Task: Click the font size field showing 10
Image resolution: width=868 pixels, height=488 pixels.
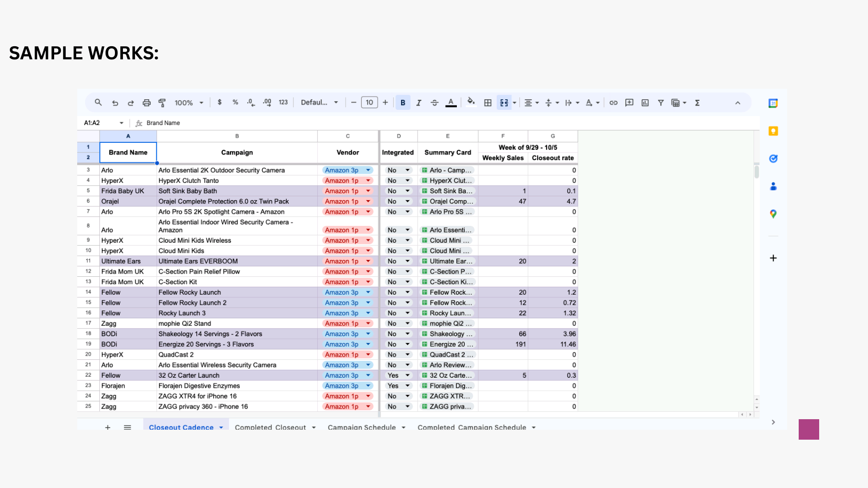Action: tap(369, 102)
